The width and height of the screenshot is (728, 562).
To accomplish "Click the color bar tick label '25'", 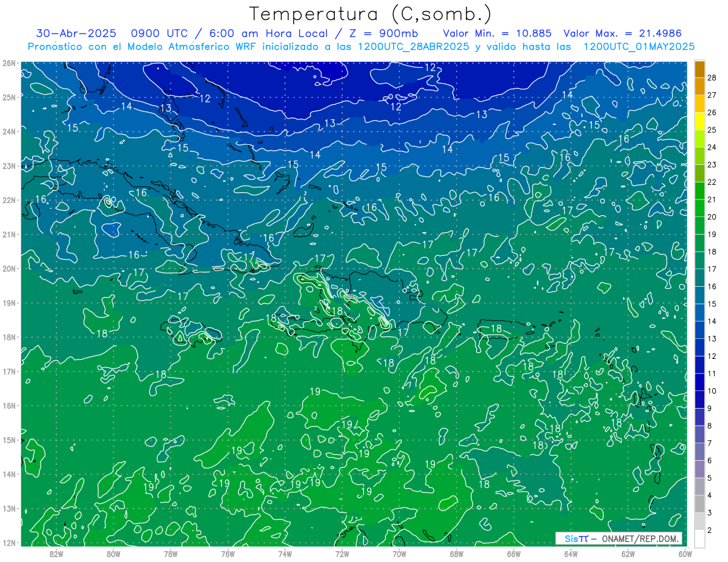I will point(712,130).
